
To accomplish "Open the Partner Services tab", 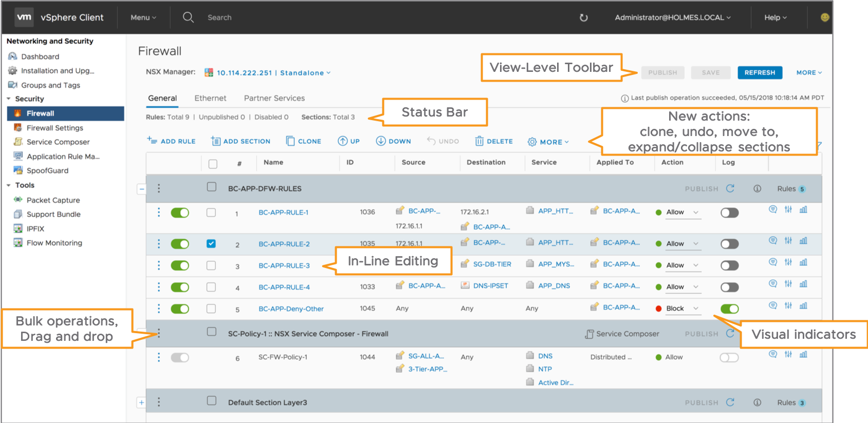I will pyautogui.click(x=274, y=98).
